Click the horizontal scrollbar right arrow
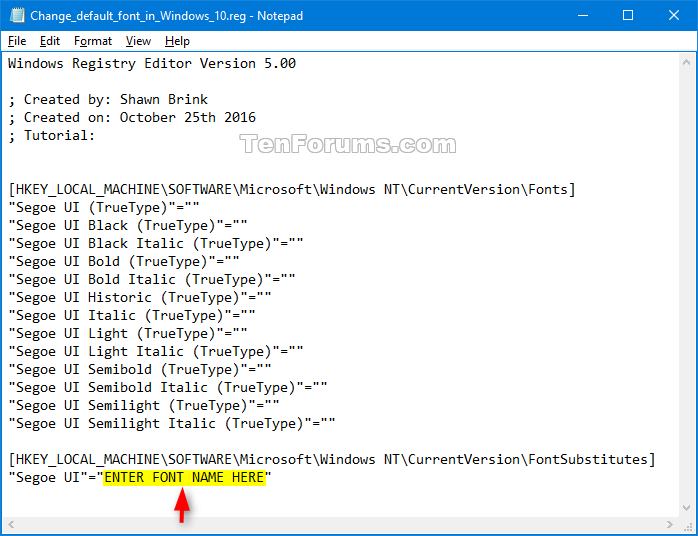The height and width of the screenshot is (536, 698). point(670,524)
